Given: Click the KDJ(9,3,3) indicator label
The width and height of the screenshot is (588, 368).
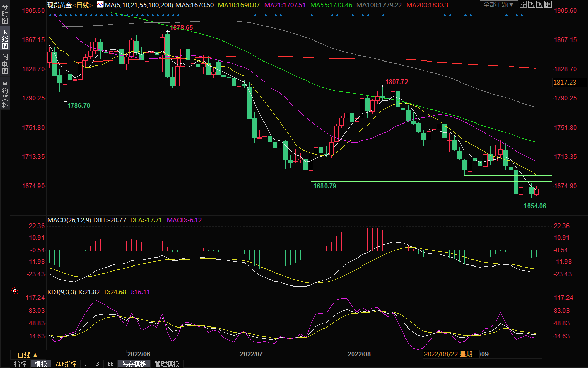Looking at the screenshot, I should pos(62,292).
